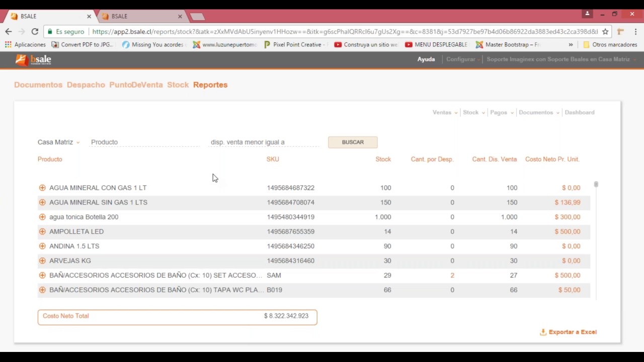Open the Chrome user profile icon

point(587,14)
